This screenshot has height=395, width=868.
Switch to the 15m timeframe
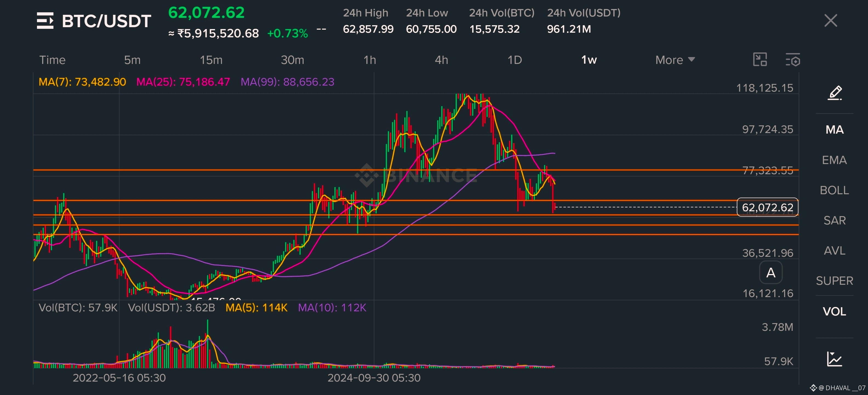click(x=211, y=60)
